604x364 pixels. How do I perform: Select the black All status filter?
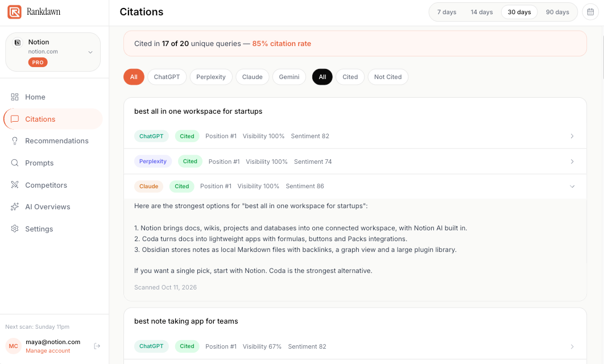pyautogui.click(x=322, y=77)
